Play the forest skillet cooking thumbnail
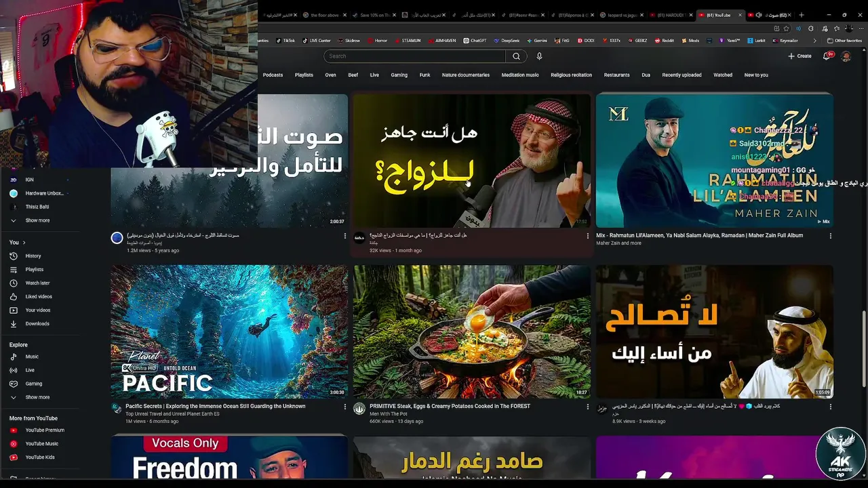This screenshot has height=488, width=868. (472, 331)
